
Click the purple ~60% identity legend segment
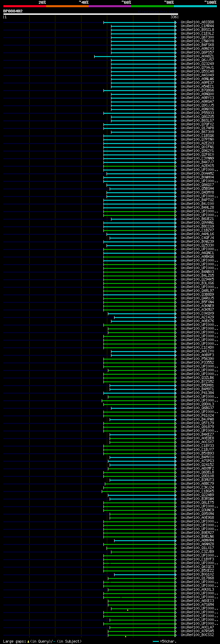pos(110,6)
